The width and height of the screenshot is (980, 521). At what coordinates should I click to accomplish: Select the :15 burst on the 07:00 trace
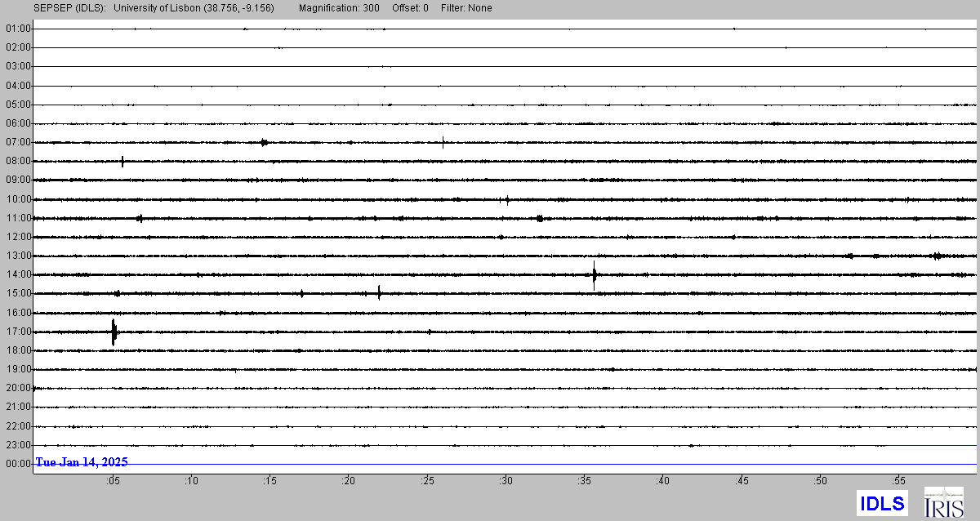pyautogui.click(x=264, y=142)
